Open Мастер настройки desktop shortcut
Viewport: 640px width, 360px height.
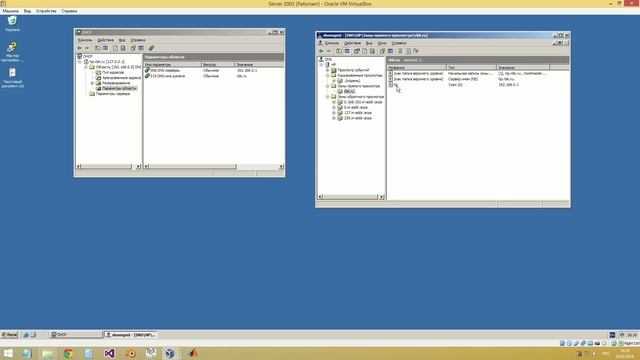(12, 51)
